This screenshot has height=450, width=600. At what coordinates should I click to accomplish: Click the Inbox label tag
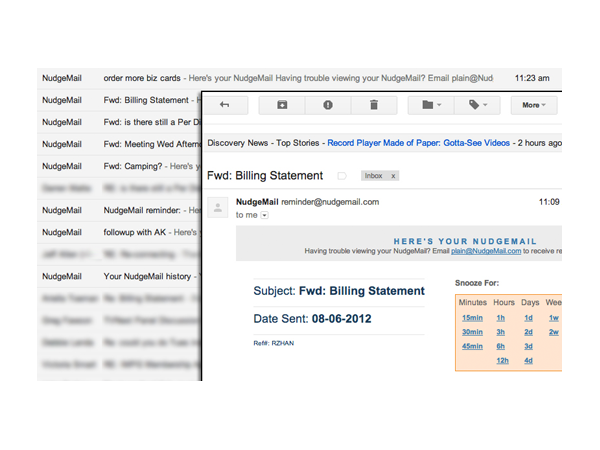coord(373,176)
